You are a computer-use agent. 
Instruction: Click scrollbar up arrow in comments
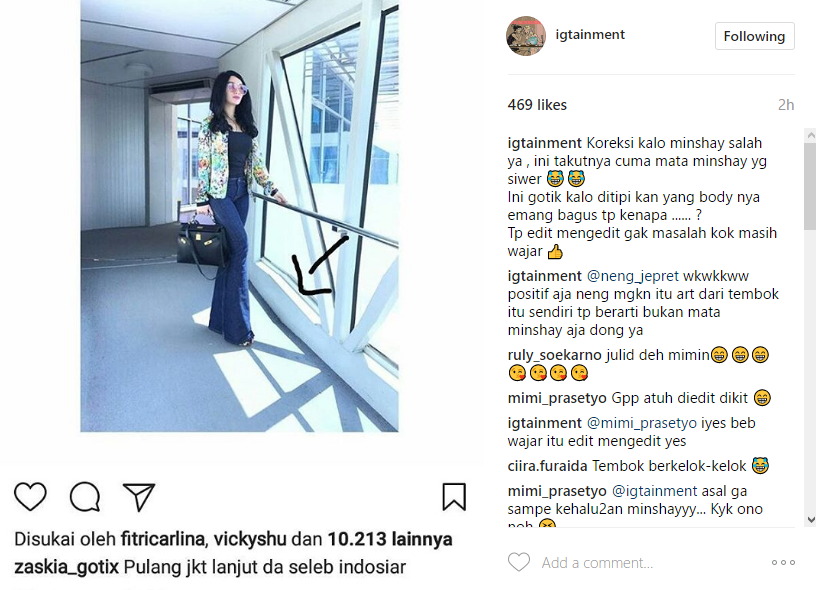point(810,135)
